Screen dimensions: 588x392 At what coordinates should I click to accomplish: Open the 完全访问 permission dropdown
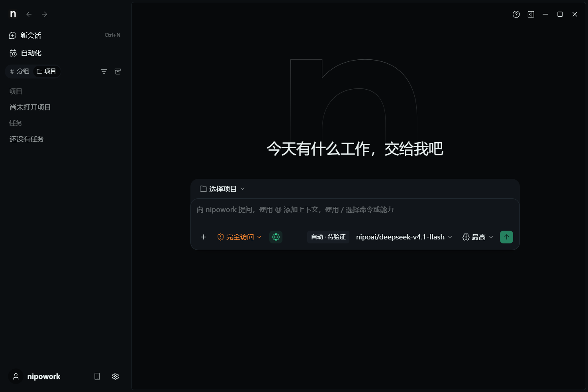tap(239, 237)
